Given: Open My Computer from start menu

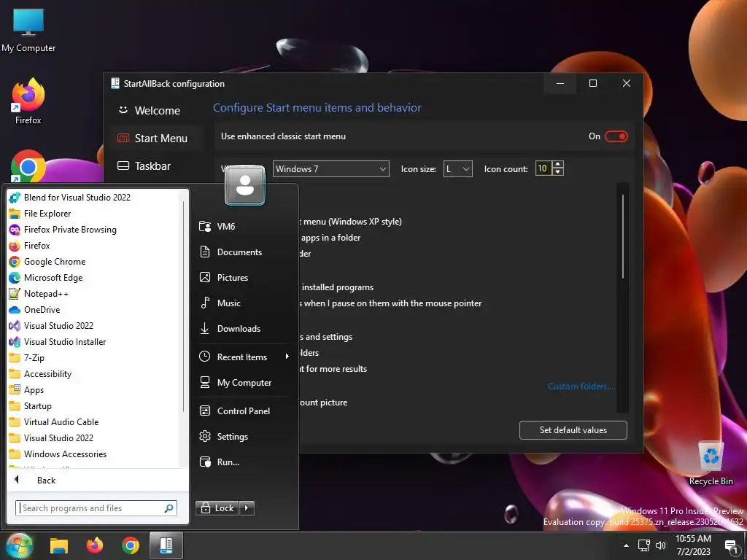Looking at the screenshot, I should pyautogui.click(x=243, y=383).
